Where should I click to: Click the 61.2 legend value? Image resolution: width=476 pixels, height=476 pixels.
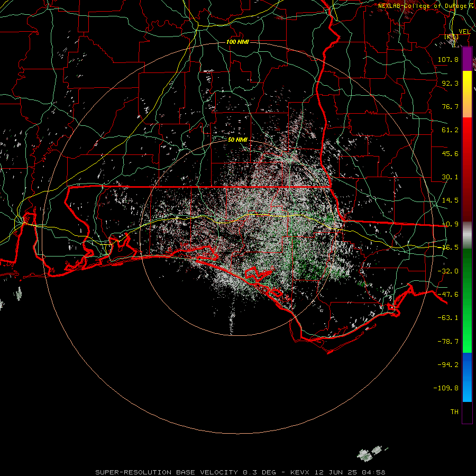(x=450, y=130)
